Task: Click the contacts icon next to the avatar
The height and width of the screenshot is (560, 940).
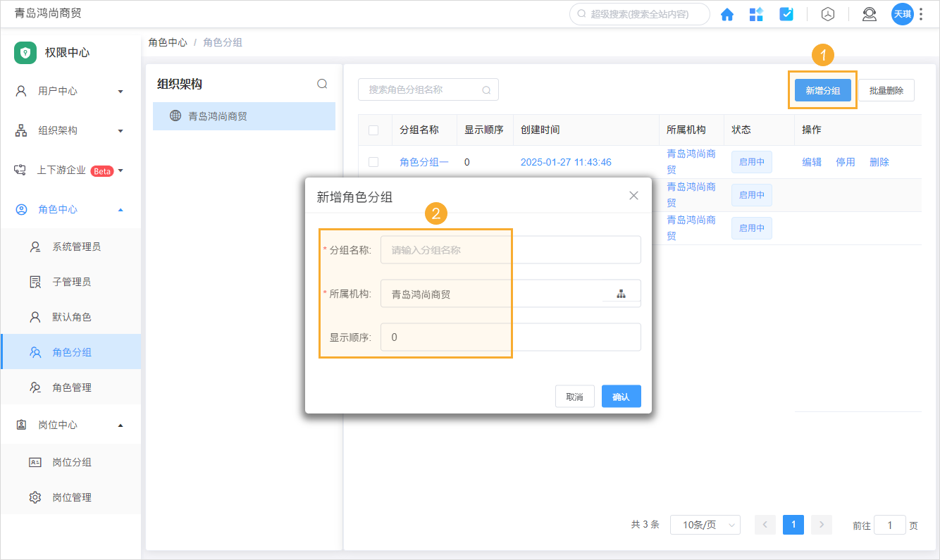Action: point(870,13)
